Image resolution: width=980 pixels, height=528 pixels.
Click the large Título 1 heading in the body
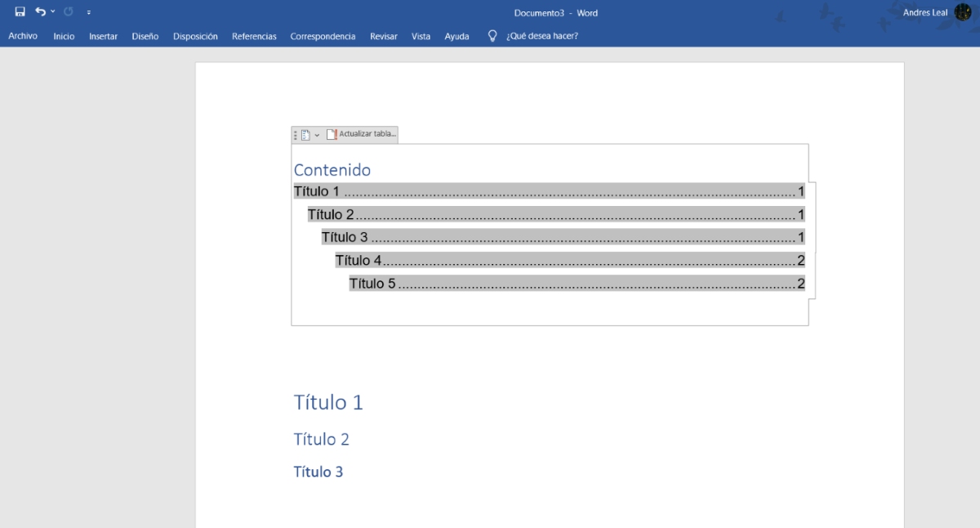point(328,402)
